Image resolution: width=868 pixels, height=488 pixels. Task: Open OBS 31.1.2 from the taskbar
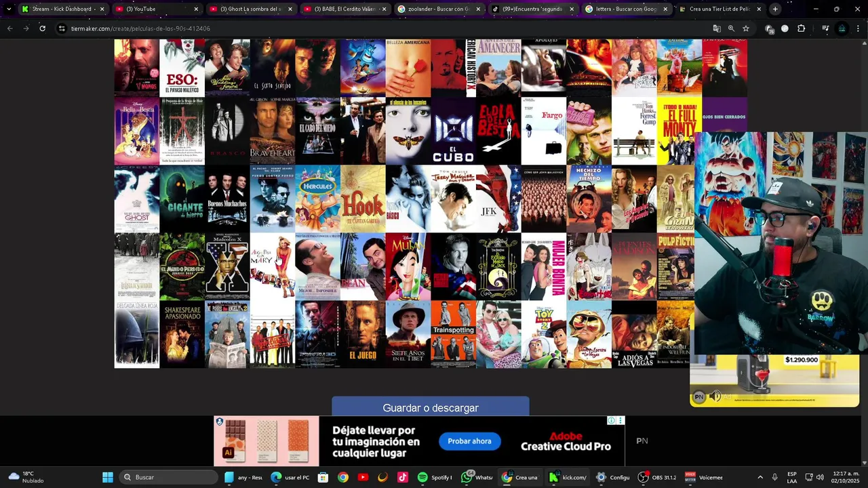tap(658, 477)
